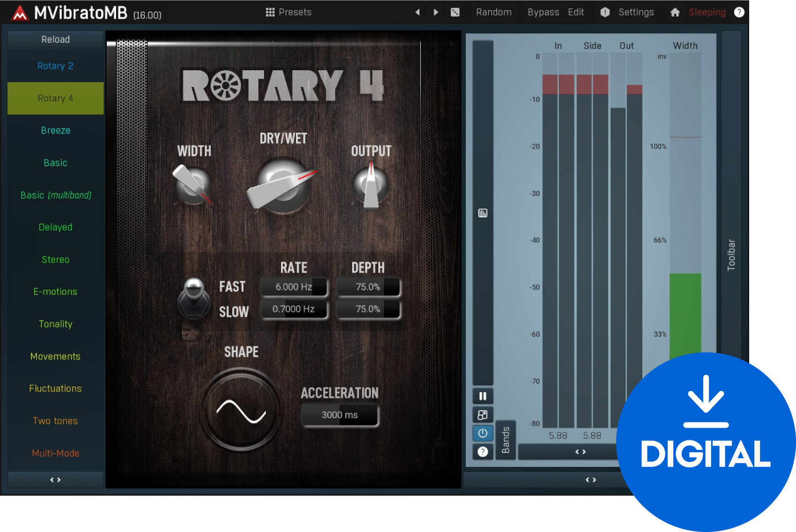The width and height of the screenshot is (796, 532).
Task: Click the home icon in the toolbar
Action: click(x=676, y=12)
